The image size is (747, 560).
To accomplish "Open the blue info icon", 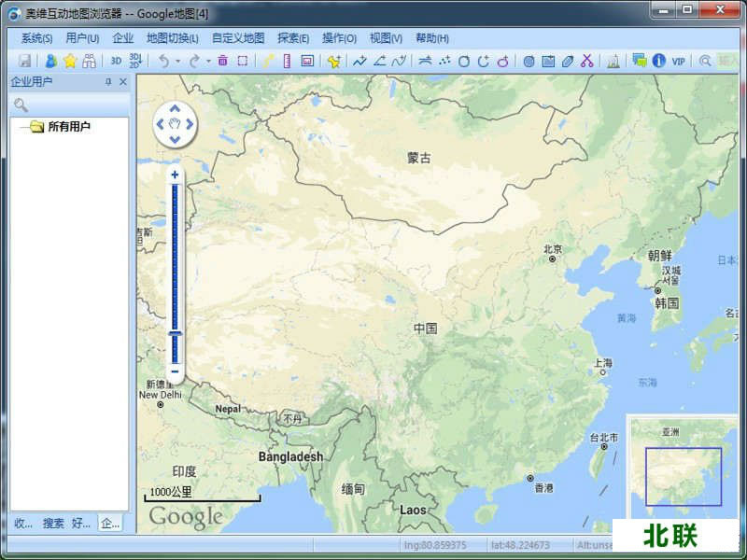I will [659, 61].
